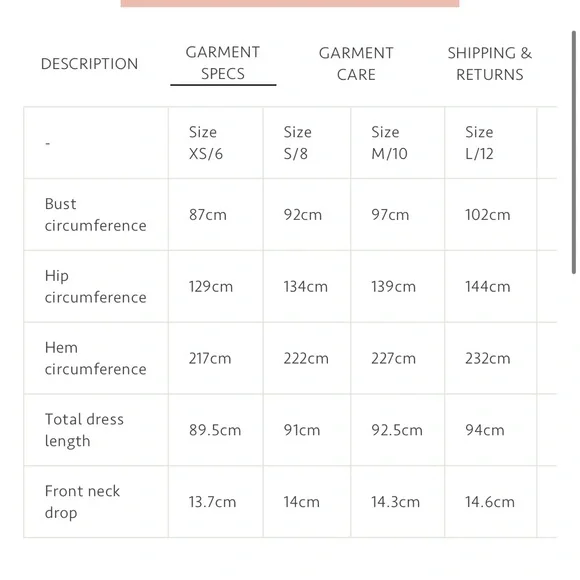Click the 222cm hem measurement cell
The height and width of the screenshot is (580, 580).
click(307, 358)
